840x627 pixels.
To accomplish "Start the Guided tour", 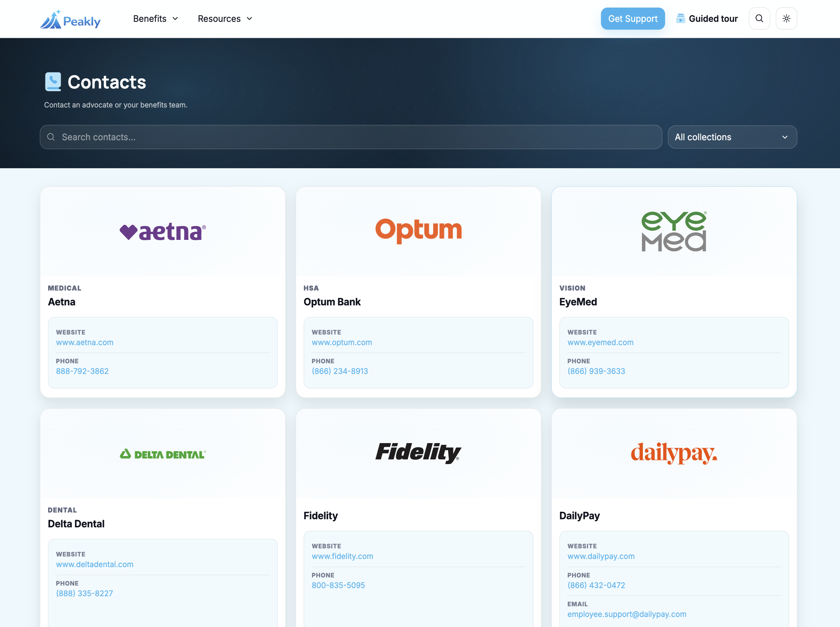I will pos(707,18).
